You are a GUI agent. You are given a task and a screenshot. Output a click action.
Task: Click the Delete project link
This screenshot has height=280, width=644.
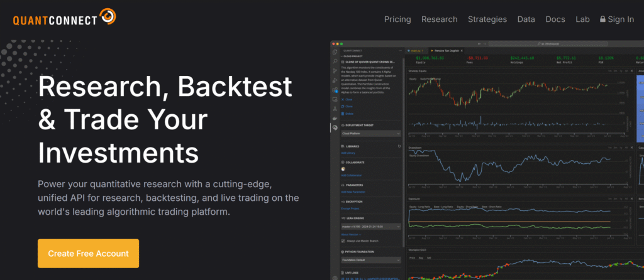[347, 114]
